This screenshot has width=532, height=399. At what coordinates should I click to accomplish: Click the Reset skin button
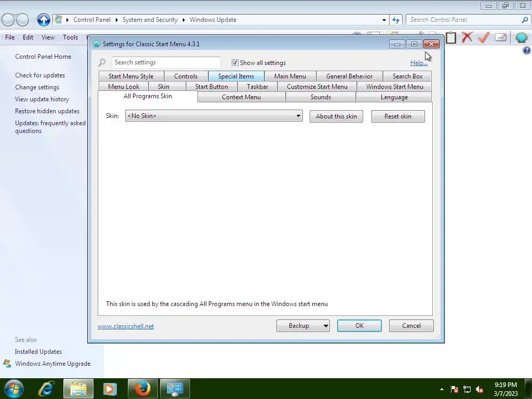(398, 116)
